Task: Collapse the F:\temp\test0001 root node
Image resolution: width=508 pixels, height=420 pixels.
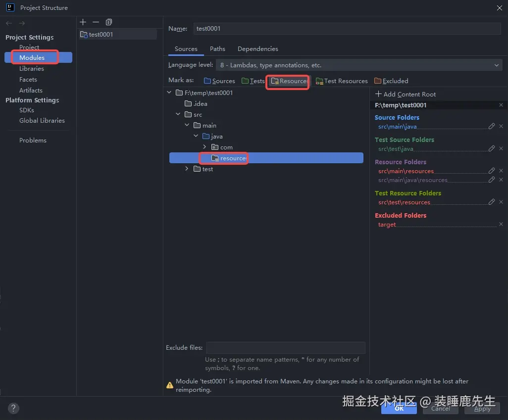Action: (169, 93)
